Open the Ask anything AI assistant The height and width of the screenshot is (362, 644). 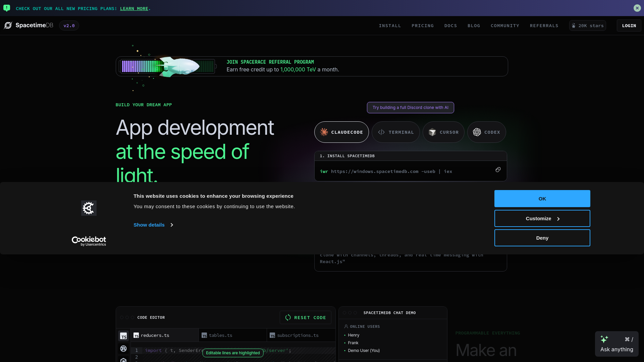pos(617,344)
